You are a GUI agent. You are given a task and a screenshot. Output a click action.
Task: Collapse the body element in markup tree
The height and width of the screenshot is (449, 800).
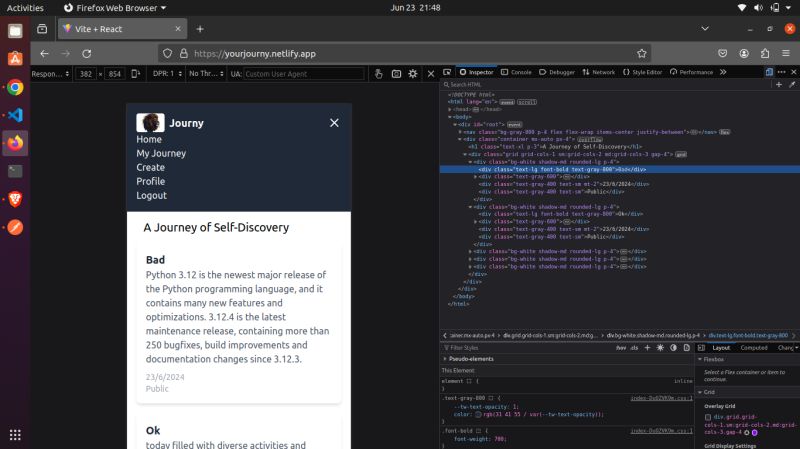(x=449, y=117)
